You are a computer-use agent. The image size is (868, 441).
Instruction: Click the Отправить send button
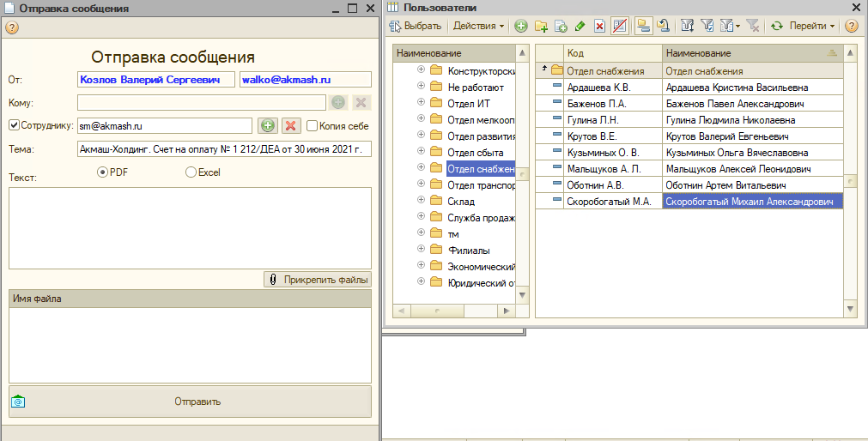click(190, 402)
